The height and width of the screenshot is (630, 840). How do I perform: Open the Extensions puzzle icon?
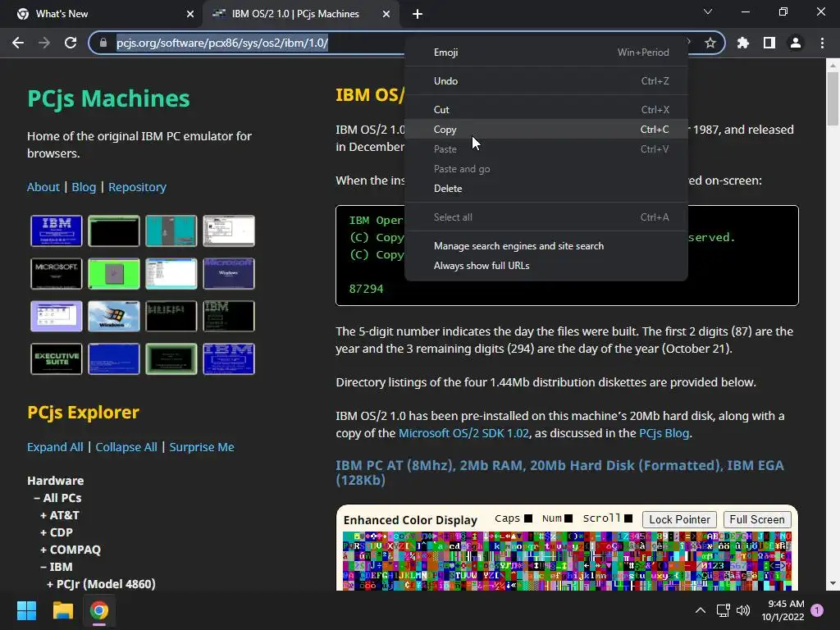(x=743, y=43)
